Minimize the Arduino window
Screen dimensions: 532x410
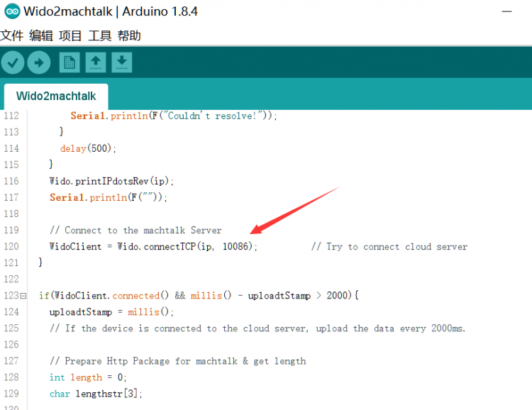click(507, 11)
